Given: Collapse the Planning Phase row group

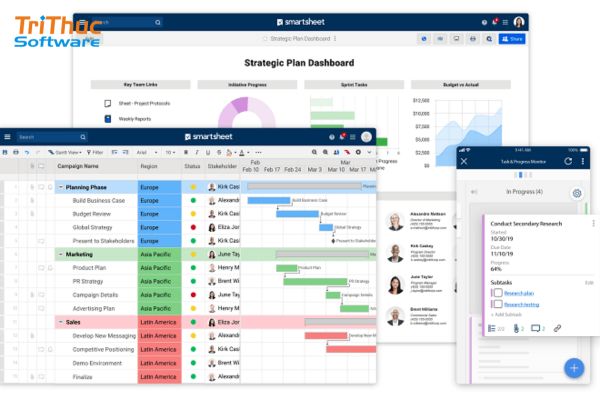Looking at the screenshot, I should click(x=60, y=187).
